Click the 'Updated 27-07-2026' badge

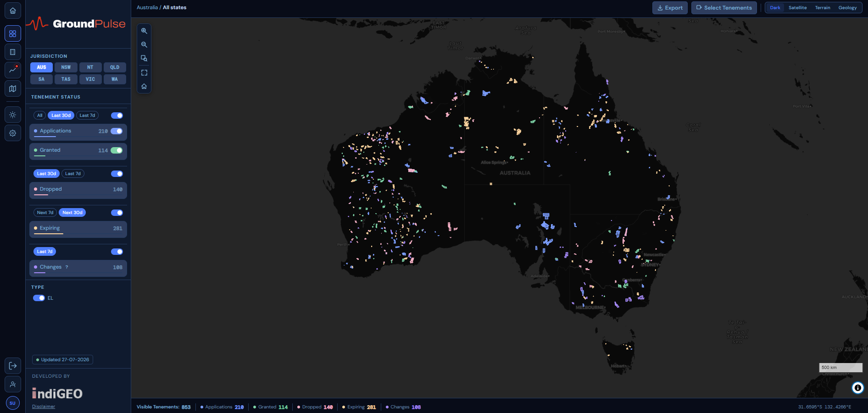coord(62,360)
